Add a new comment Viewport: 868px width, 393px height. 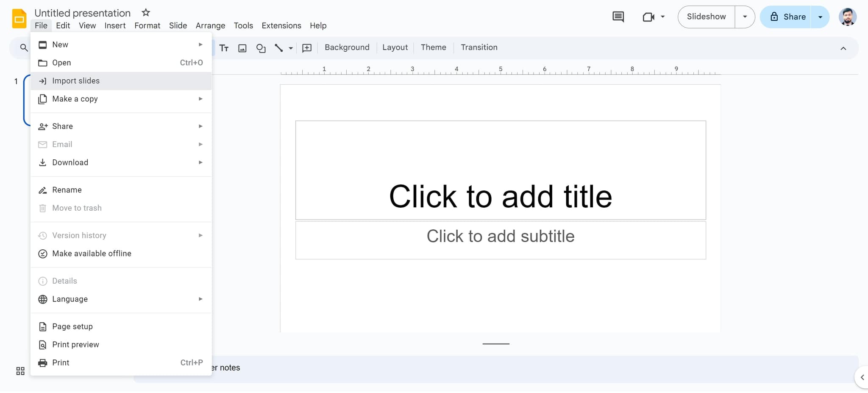click(x=306, y=48)
